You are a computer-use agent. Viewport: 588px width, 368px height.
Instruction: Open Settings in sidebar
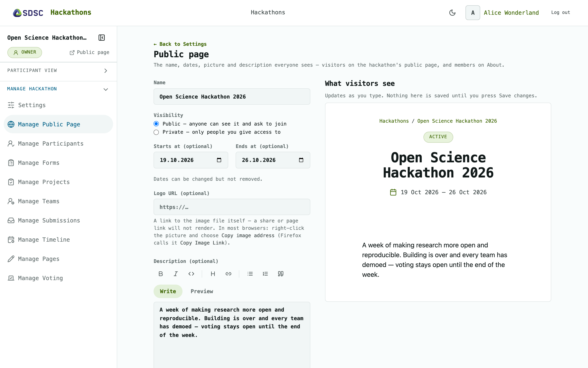pos(58,105)
